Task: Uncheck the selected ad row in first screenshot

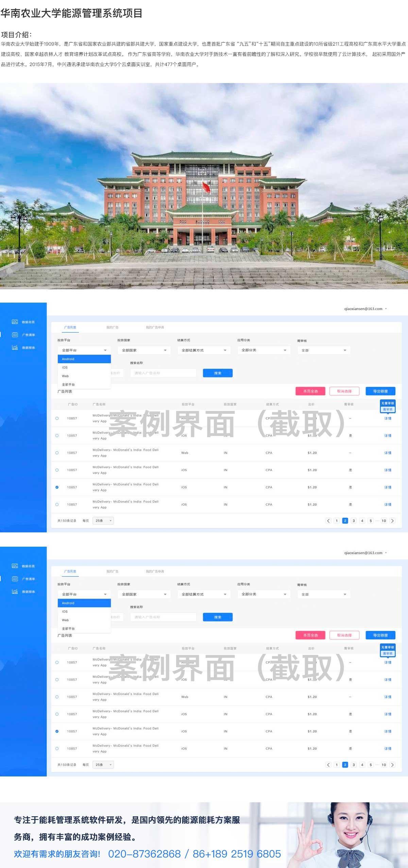Action: pyautogui.click(x=57, y=487)
